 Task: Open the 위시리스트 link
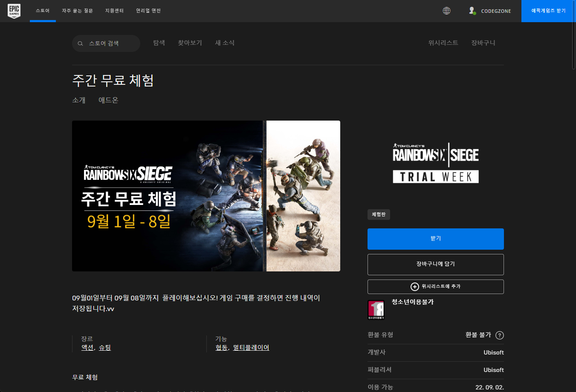443,43
